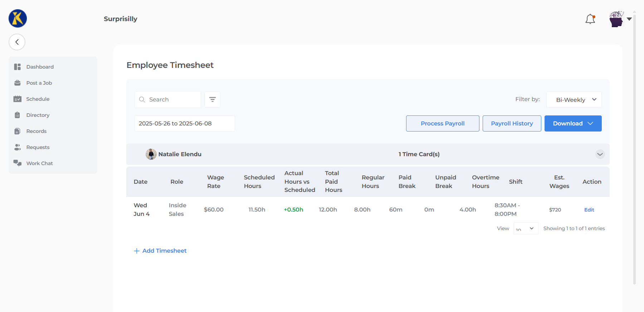
Task: Click the $60.00 wage rate value
Action: (214, 210)
